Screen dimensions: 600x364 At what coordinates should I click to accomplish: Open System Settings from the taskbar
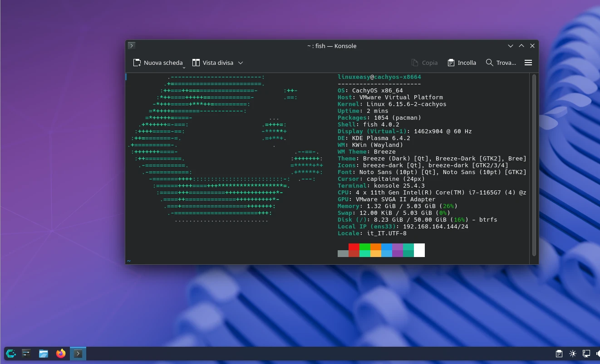[x=26, y=354]
